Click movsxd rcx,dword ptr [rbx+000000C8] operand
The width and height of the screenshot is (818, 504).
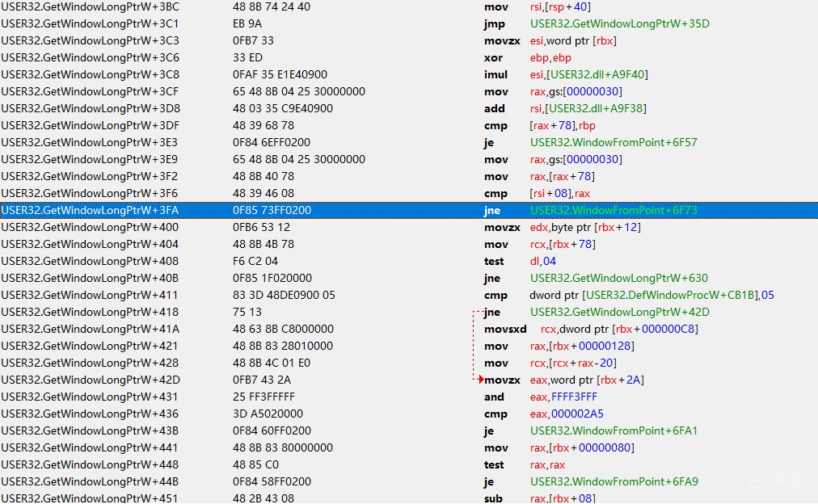pos(619,329)
